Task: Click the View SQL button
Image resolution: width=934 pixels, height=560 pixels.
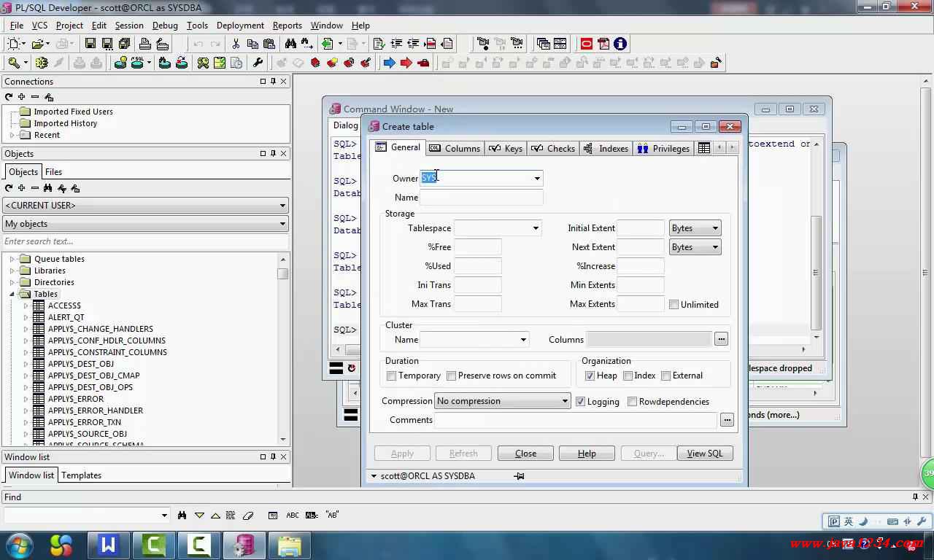Action: 705,454
